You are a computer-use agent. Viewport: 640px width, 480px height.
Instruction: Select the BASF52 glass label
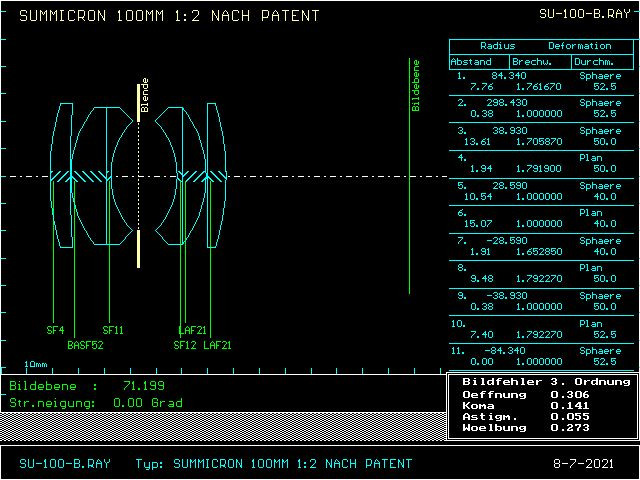85,345
